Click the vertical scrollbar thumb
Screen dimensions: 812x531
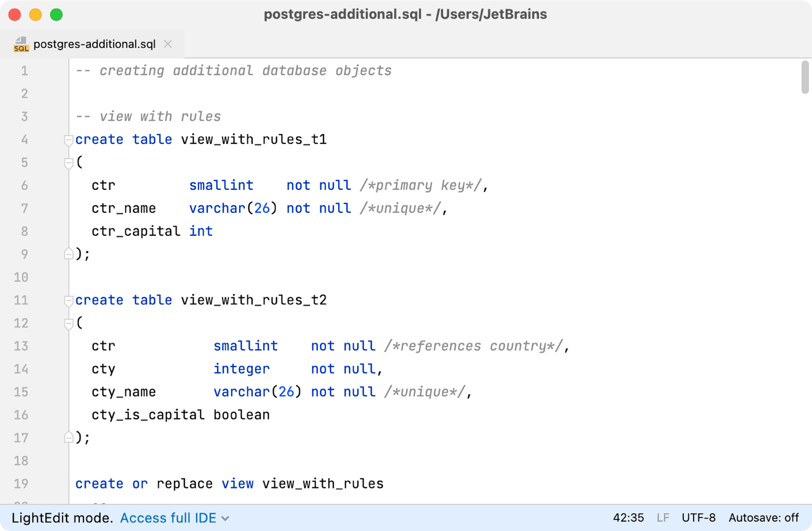(805, 77)
